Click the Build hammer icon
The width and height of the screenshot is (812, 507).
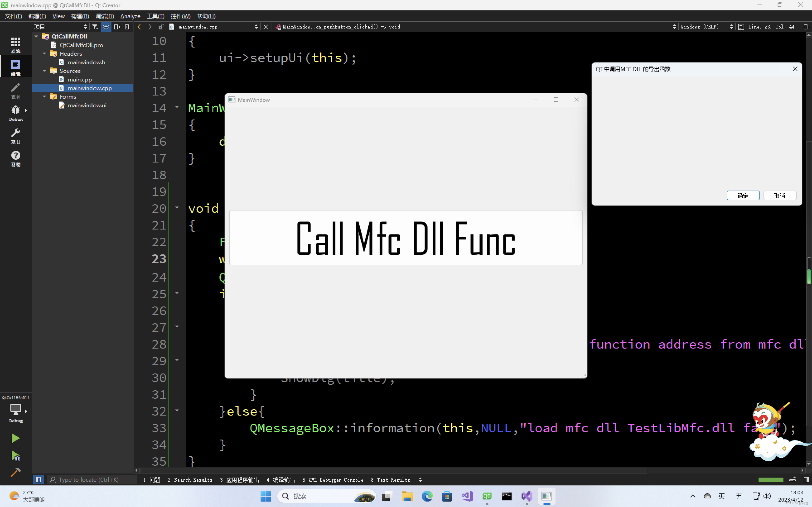(x=15, y=472)
